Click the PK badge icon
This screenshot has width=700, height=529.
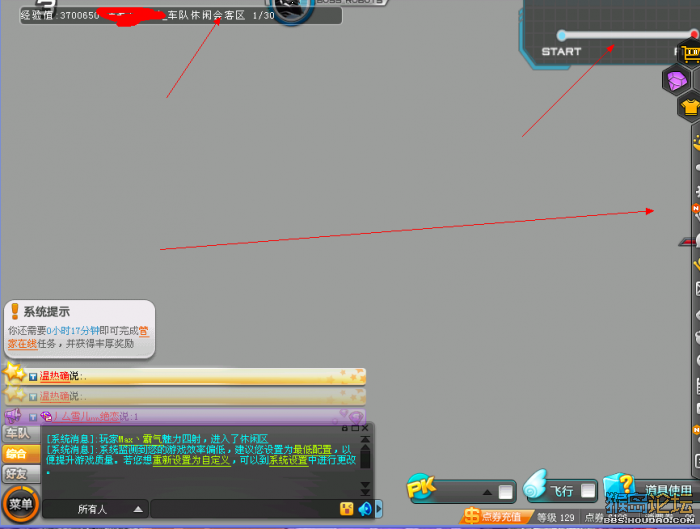tap(421, 487)
